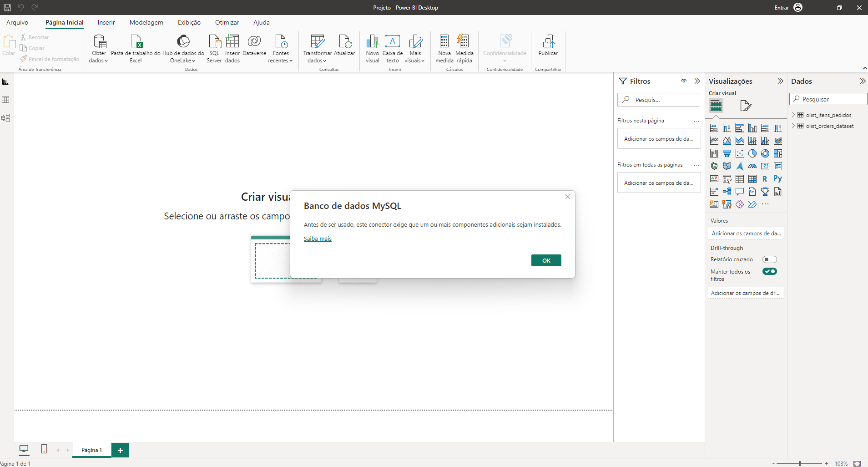
Task: Follow the Saiba mais link
Action: 318,239
